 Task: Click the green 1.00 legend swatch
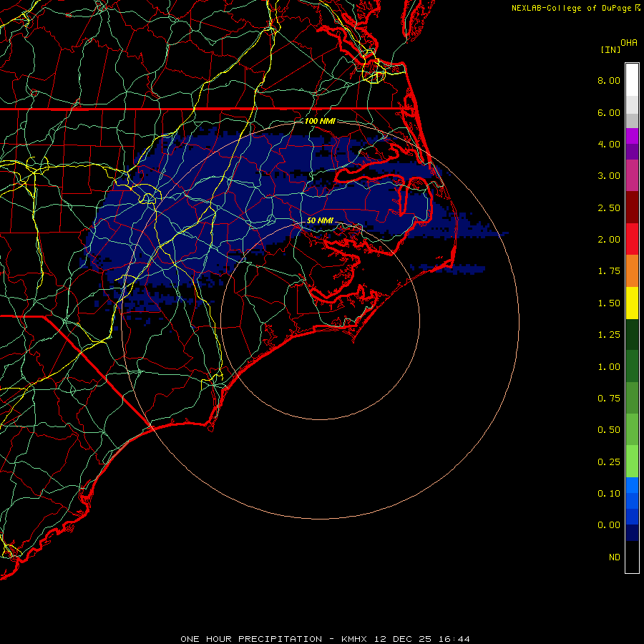pos(632,366)
